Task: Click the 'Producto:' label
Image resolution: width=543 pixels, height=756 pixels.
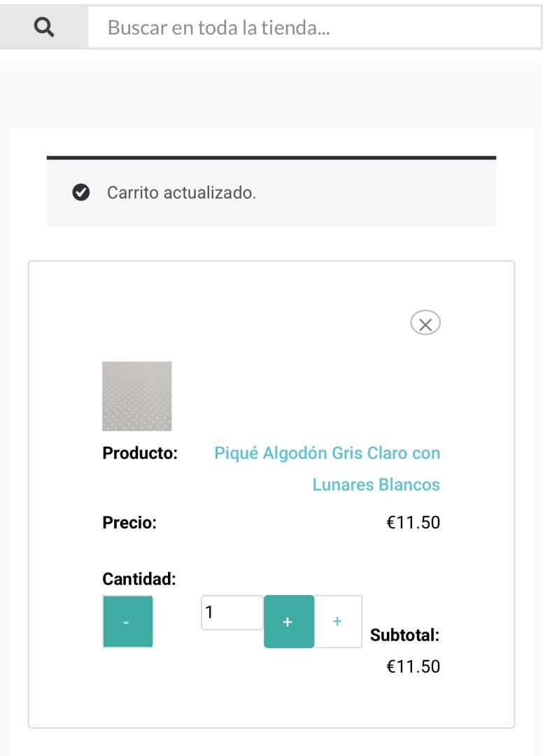Action: click(140, 454)
